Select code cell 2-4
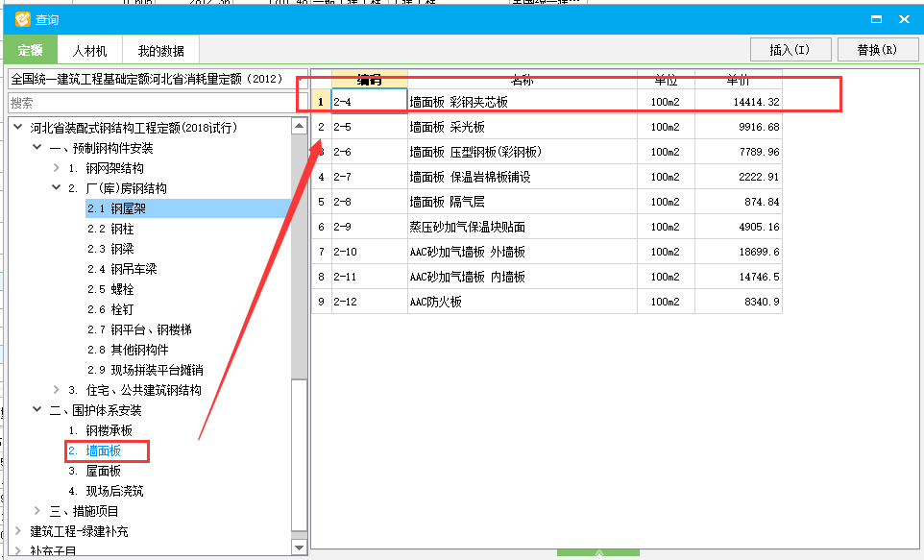This screenshot has height=560, width=924. (x=370, y=102)
